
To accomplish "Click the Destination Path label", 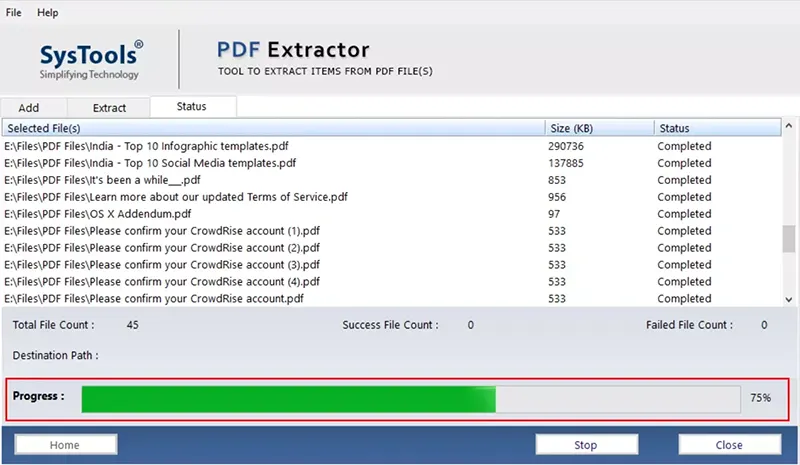I will [56, 355].
